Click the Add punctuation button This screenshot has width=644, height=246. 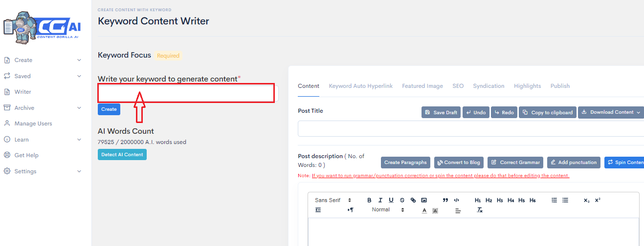574,163
